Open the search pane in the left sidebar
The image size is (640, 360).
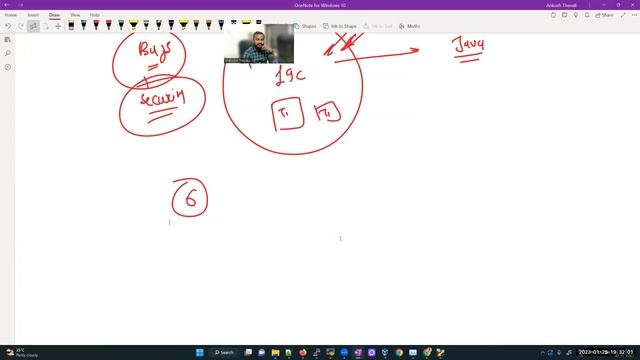pos(7,53)
